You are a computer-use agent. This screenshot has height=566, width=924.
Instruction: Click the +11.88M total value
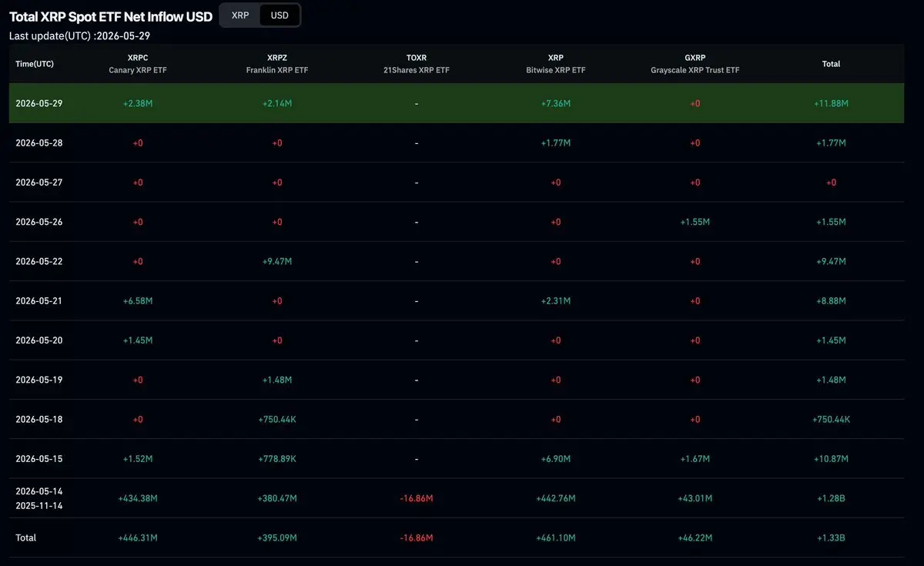point(831,103)
